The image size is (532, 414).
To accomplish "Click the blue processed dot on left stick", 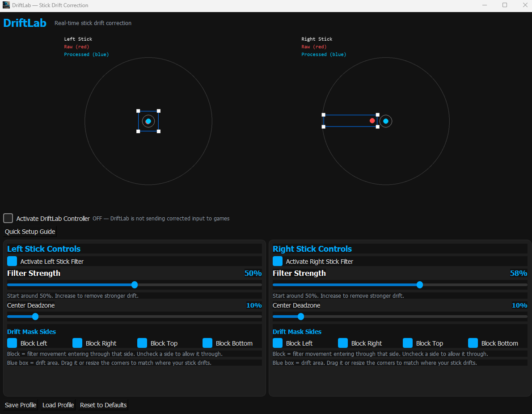I will (x=148, y=121).
